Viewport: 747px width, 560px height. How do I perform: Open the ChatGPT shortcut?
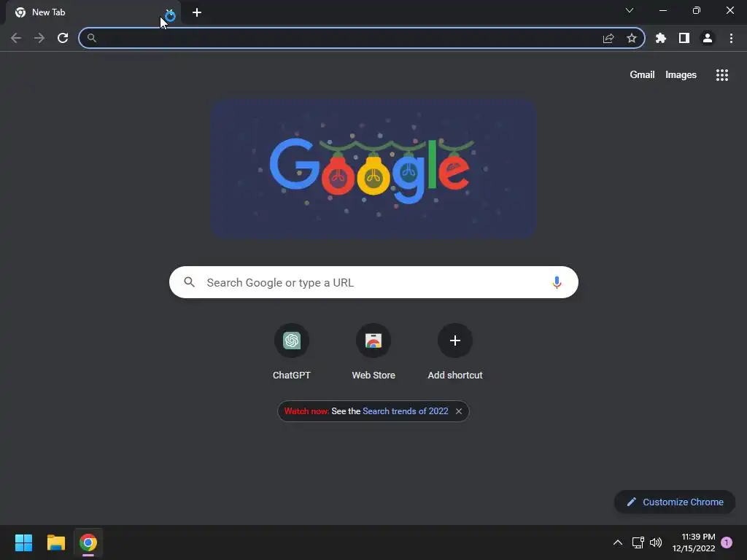(292, 351)
